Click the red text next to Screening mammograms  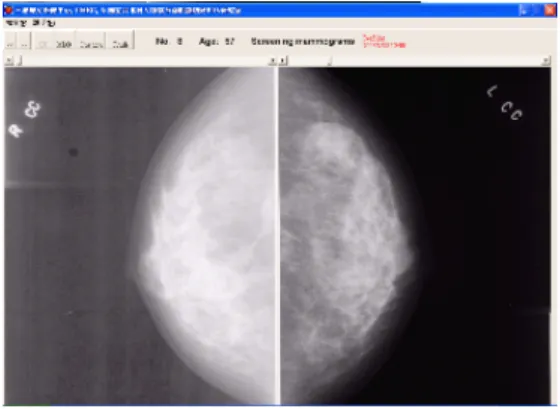click(384, 41)
